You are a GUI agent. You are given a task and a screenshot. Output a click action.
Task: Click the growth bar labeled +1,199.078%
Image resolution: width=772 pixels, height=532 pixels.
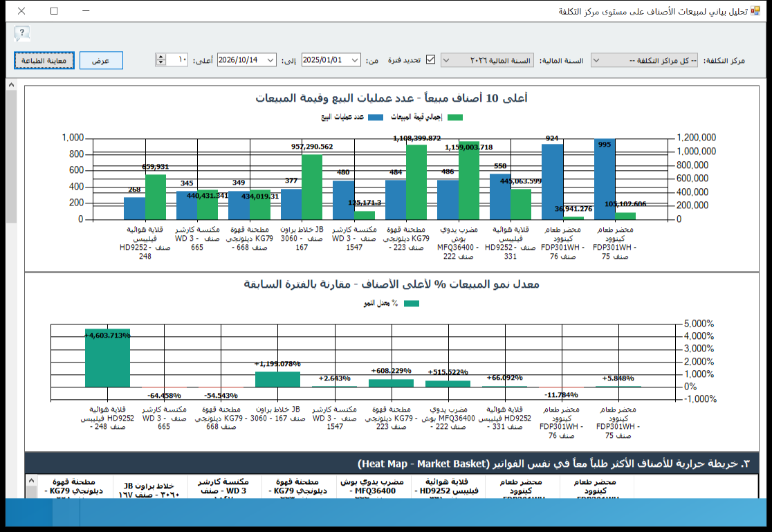click(x=277, y=379)
